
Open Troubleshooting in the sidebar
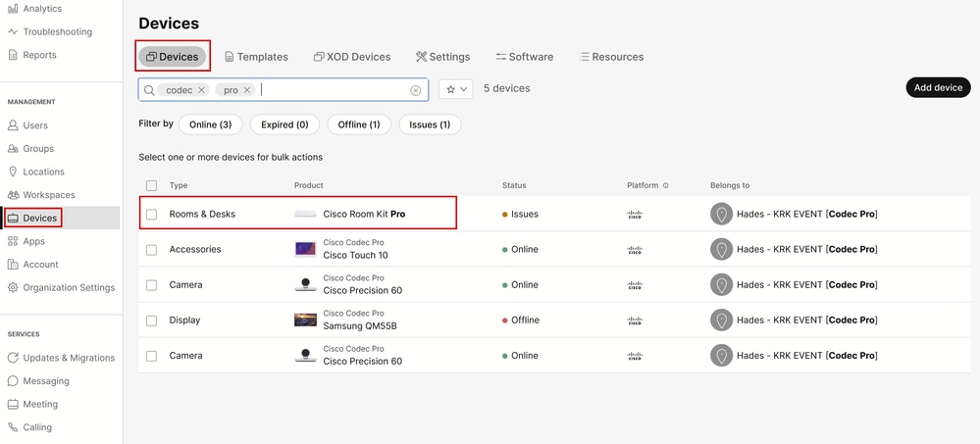(49, 31)
